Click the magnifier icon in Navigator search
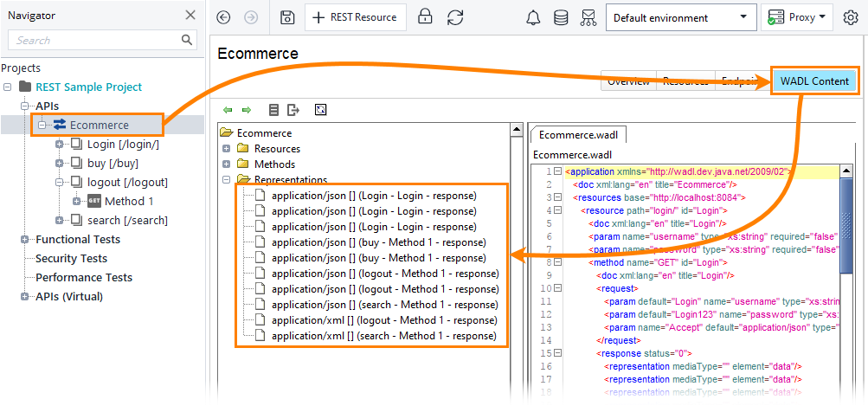Image resolution: width=868 pixels, height=406 pixels. (x=187, y=40)
